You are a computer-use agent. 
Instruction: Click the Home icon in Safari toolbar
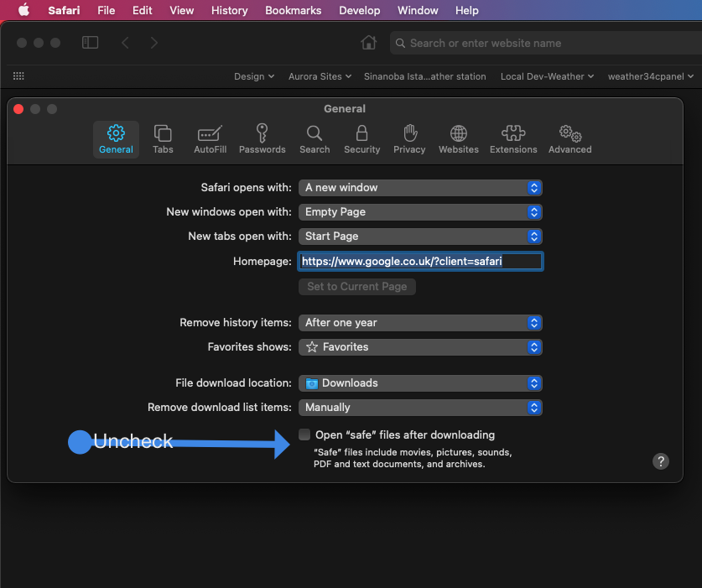[x=368, y=43]
